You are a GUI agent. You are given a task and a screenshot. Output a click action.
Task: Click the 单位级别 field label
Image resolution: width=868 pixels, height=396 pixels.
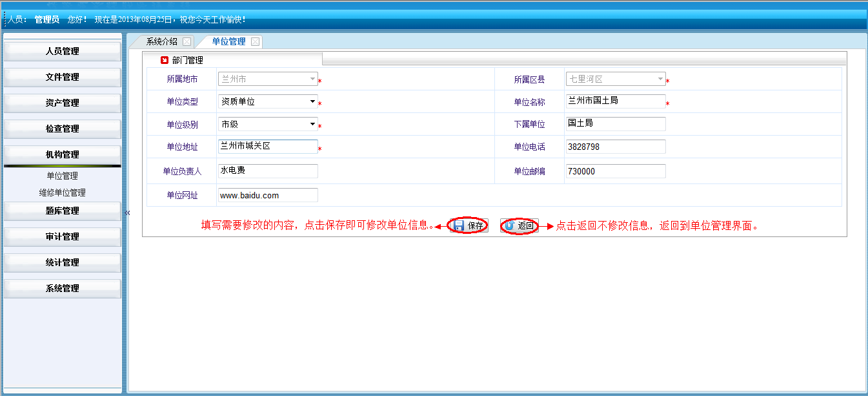182,125
